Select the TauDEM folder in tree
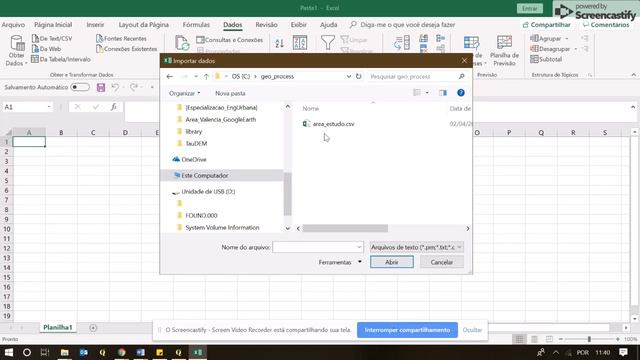This screenshot has width=640, height=360. [x=196, y=144]
